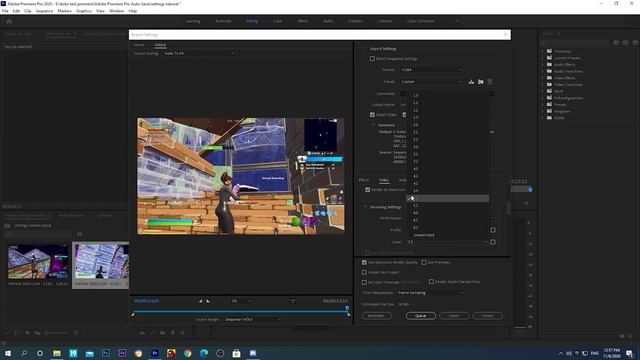The image size is (640, 360).
Task: Open the preview zoom Fit dropdown
Action: click(x=241, y=301)
